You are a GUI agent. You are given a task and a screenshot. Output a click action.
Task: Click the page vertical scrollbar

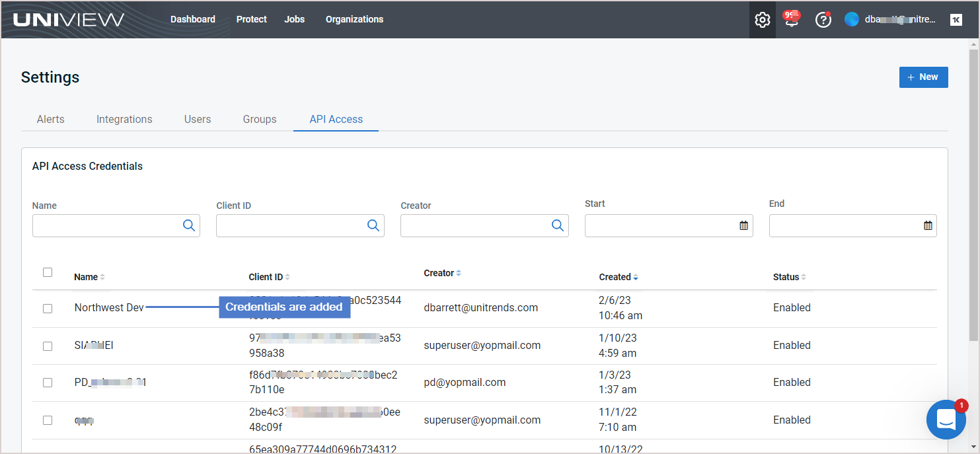point(973,196)
